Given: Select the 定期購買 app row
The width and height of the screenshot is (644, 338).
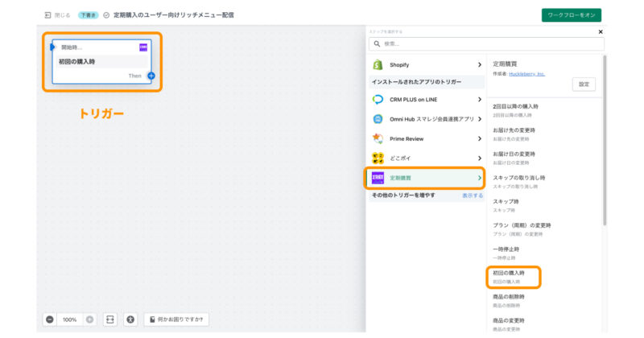Looking at the screenshot, I should point(425,178).
